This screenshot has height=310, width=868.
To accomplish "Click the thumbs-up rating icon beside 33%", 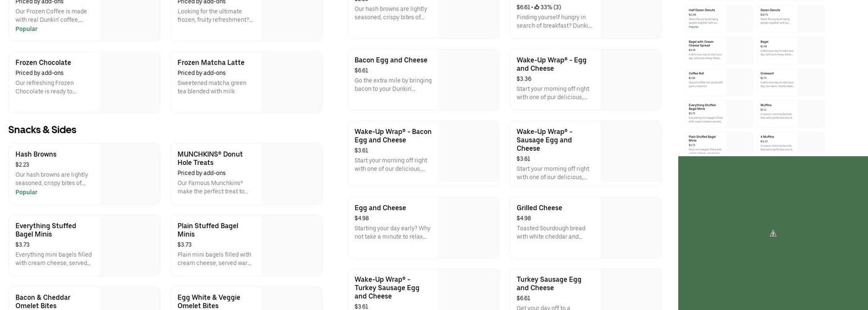I will (537, 7).
